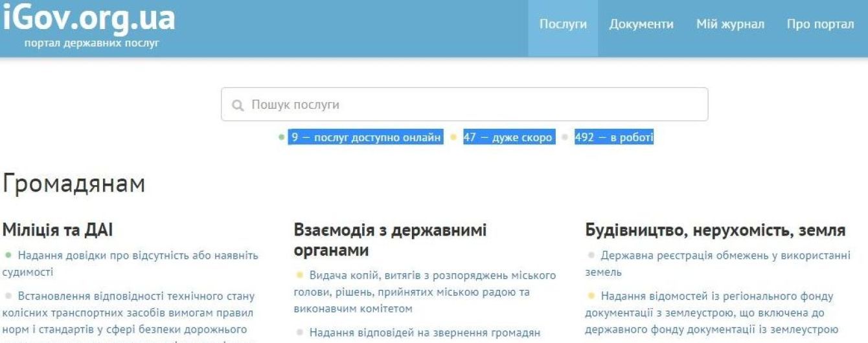The image size is (868, 343).
Task: Open the iGov.org.ua logo link
Action: point(89,19)
